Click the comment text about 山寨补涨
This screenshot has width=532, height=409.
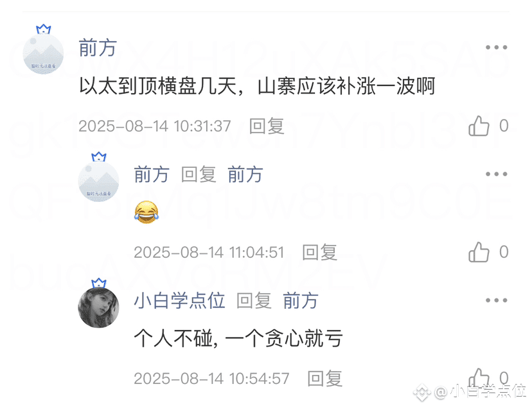click(x=257, y=86)
